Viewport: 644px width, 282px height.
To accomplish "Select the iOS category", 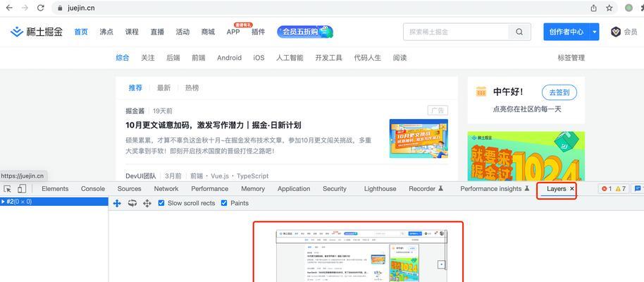I will [x=259, y=58].
